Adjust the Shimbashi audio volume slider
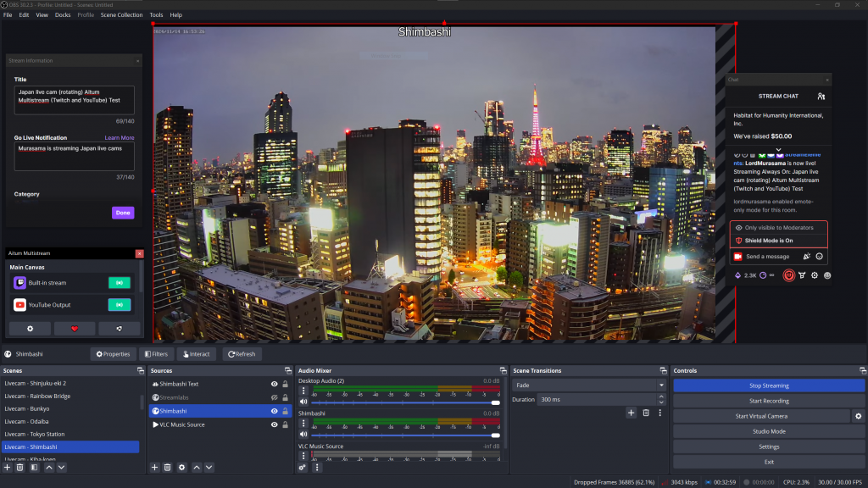 click(495, 435)
